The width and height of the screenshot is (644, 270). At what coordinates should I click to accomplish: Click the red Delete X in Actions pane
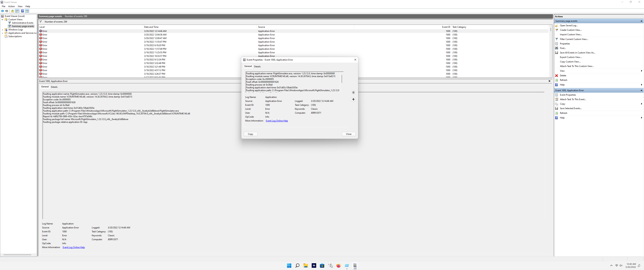557,75
